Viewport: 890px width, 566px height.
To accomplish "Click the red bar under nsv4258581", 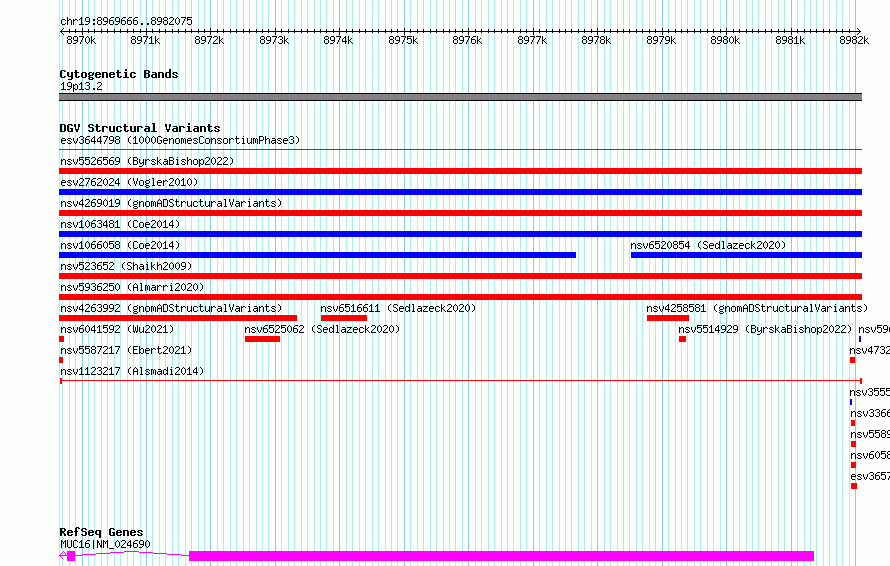I will click(x=668, y=318).
